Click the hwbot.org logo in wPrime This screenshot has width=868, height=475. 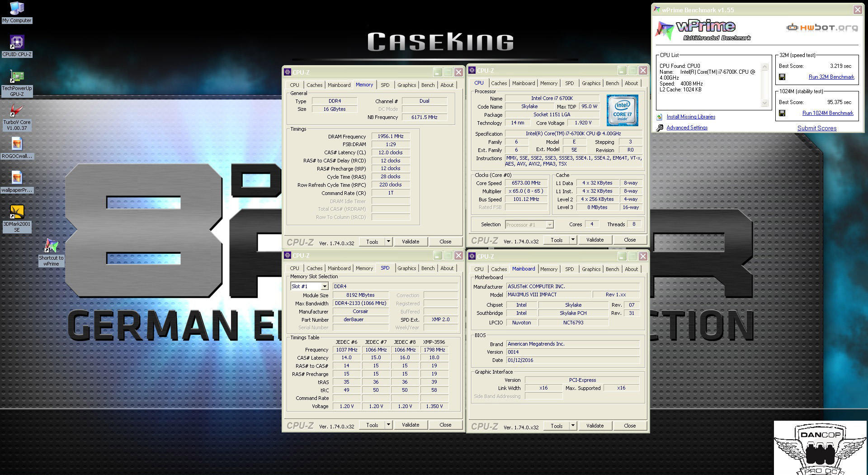coord(822,28)
